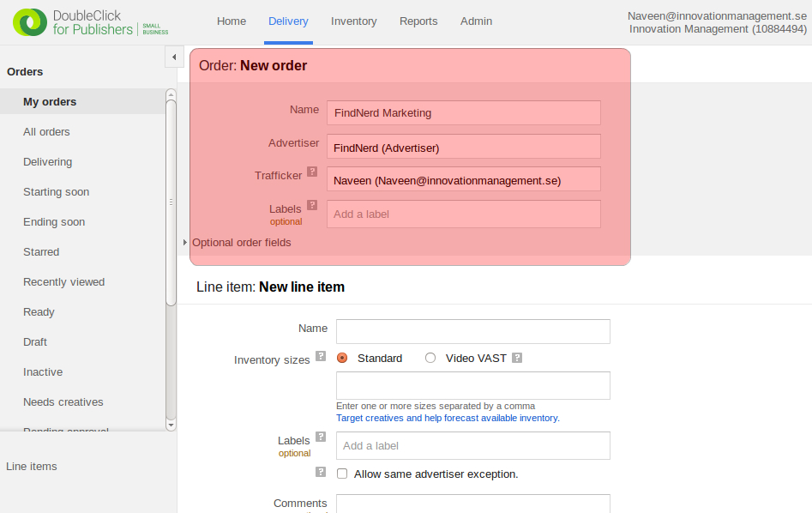812x513 pixels.
Task: Click the line item Add a label field
Action: tap(472, 445)
